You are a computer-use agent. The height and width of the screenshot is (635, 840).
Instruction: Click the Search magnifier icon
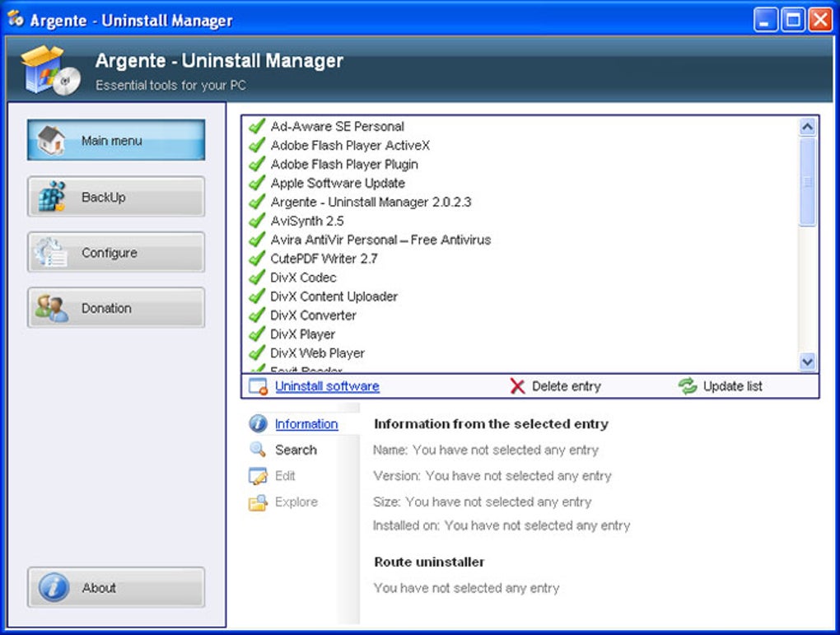click(x=258, y=449)
